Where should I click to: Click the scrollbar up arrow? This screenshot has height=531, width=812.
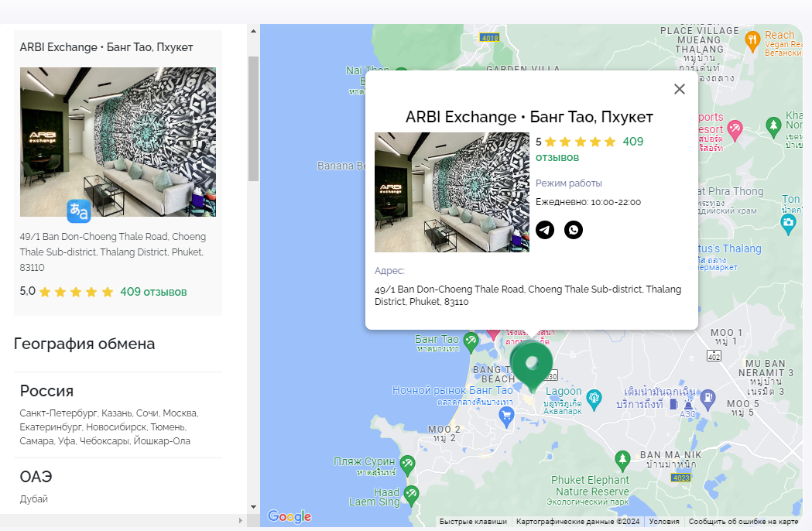pos(253,31)
